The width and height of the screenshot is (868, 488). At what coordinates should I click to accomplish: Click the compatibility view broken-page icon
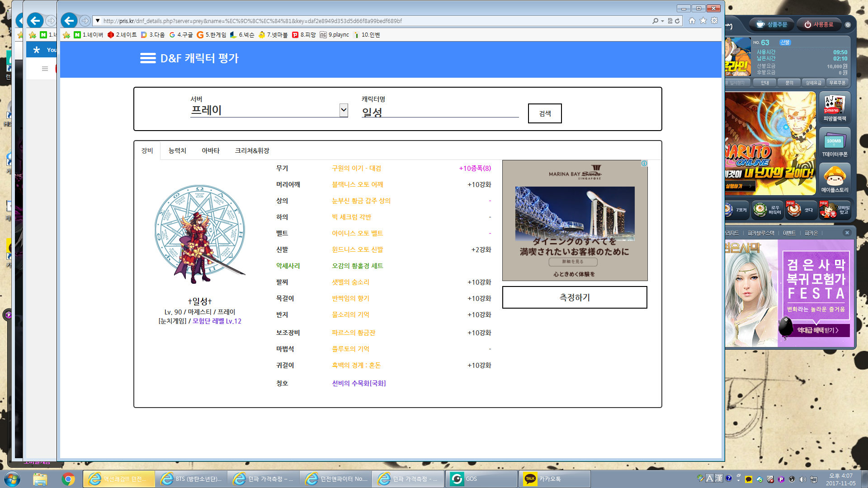pos(670,21)
